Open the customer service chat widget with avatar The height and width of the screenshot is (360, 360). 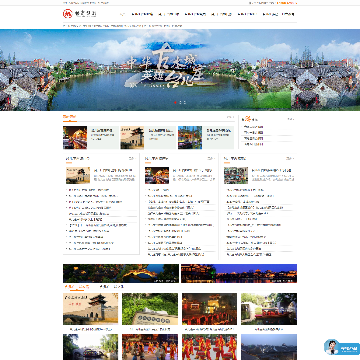[x=342, y=347]
